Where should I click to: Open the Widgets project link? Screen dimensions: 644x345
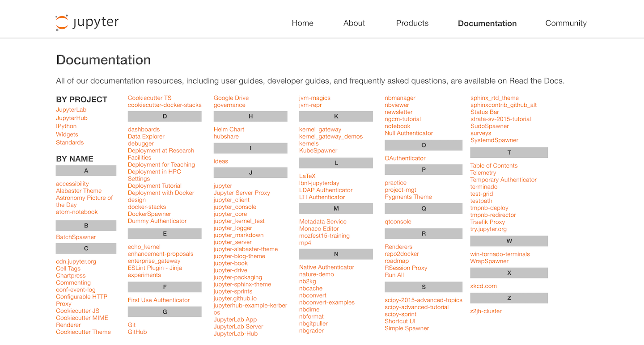click(67, 135)
